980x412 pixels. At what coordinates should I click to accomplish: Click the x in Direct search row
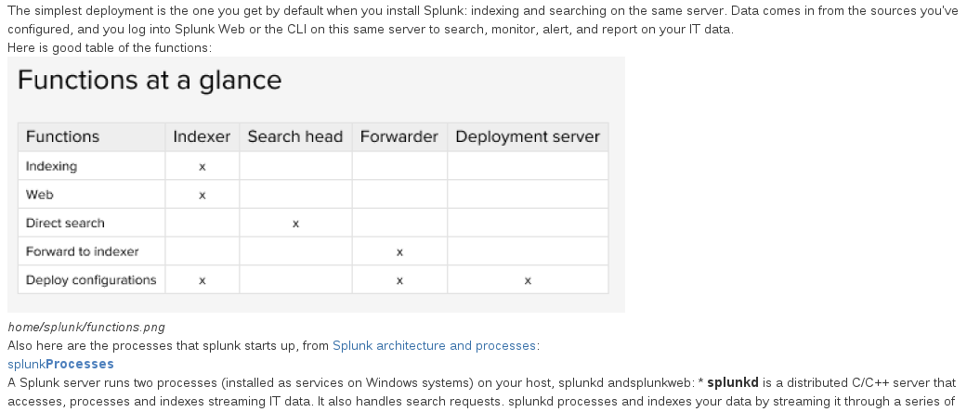pos(295,225)
